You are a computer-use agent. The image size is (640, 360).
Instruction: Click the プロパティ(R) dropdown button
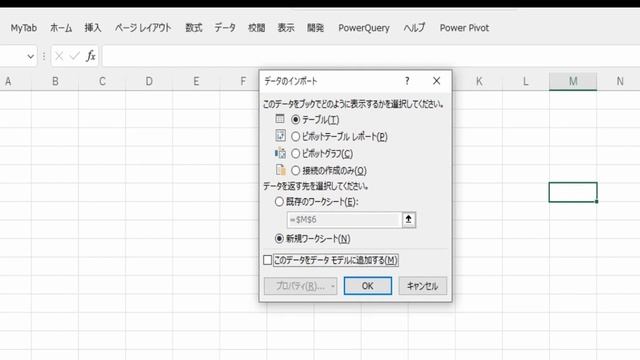tap(300, 286)
